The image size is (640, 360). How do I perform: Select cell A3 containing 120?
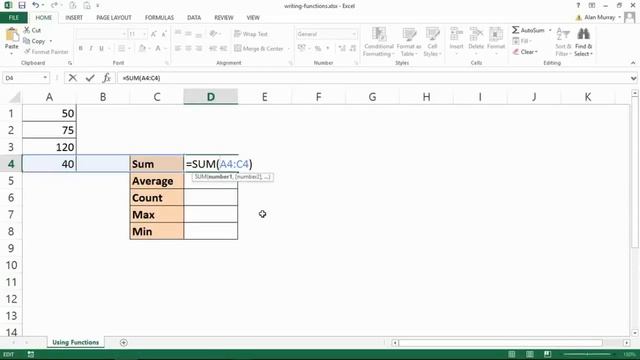(49, 147)
